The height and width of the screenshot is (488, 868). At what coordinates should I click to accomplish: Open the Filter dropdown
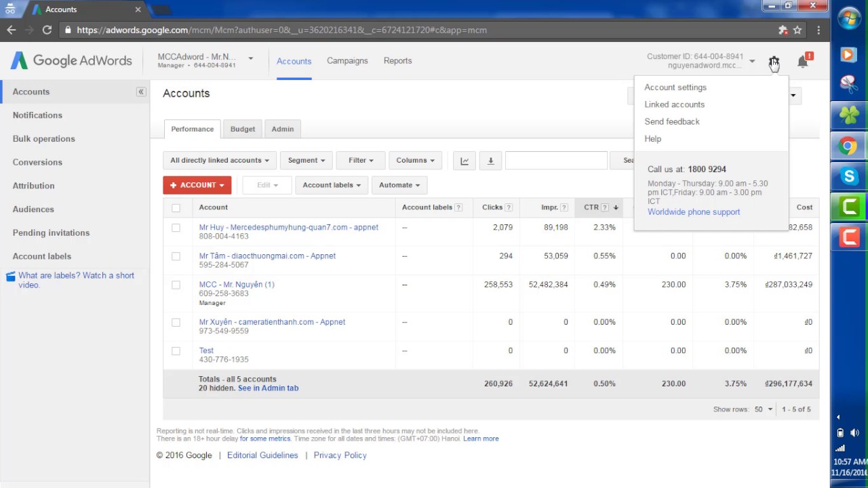tap(361, 161)
